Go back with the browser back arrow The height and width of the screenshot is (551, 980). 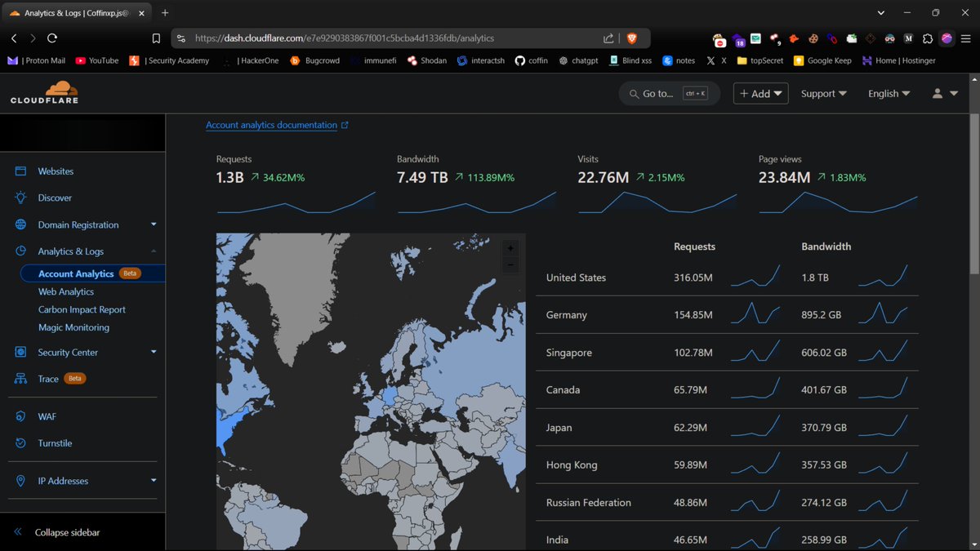[x=14, y=38]
